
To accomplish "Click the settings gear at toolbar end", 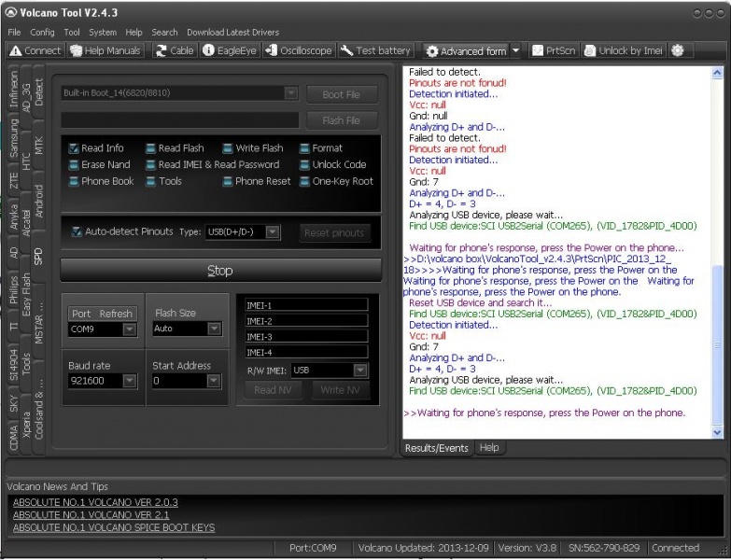I will coord(678,50).
